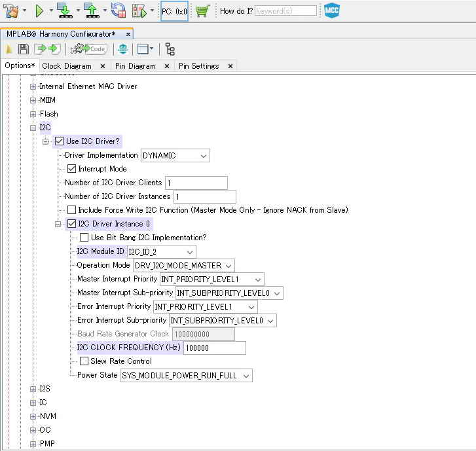
Task: Switch to the Pin Diagram tab
Action: pos(136,66)
